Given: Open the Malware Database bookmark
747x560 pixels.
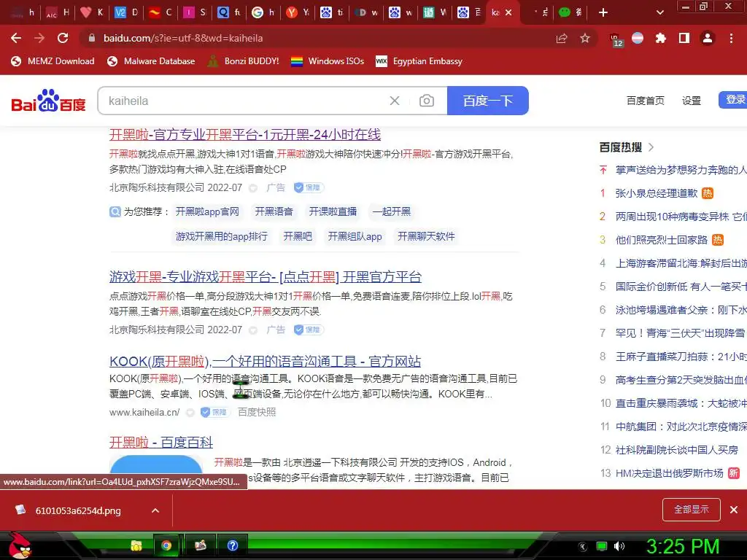Looking at the screenshot, I should pos(151,61).
